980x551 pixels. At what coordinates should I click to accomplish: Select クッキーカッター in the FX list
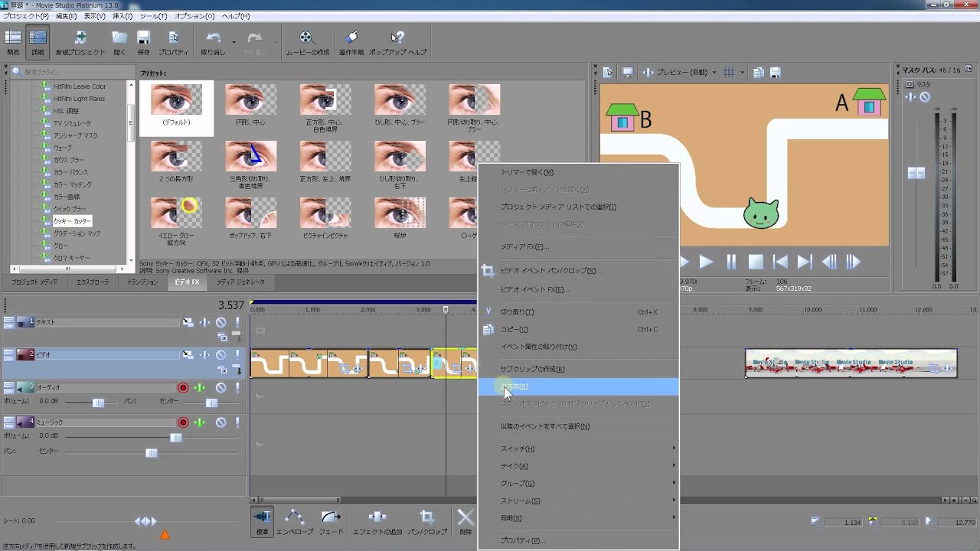pyautogui.click(x=72, y=221)
